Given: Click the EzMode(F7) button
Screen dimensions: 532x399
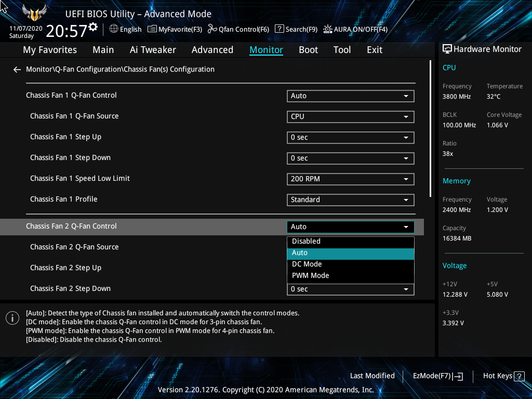Looking at the screenshot, I should pyautogui.click(x=437, y=376).
